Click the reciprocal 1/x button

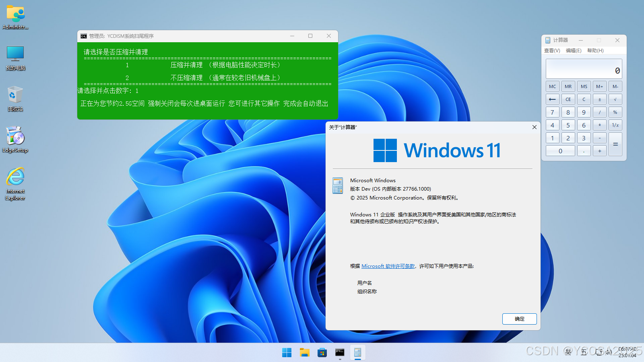[615, 125]
